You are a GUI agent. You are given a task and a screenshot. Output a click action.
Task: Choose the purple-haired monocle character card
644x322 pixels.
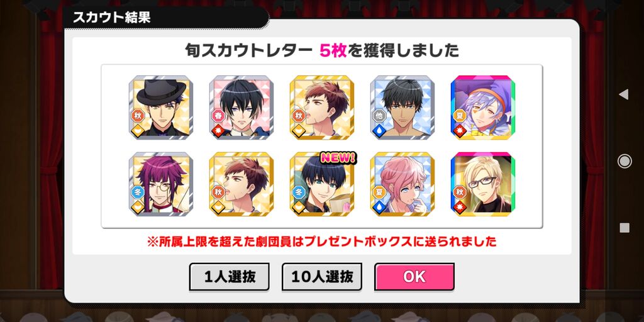point(161,184)
